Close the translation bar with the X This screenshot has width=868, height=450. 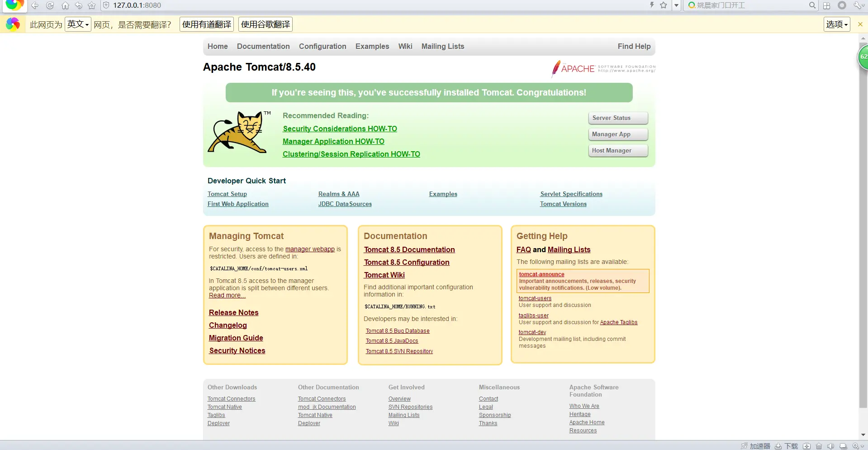(x=860, y=24)
